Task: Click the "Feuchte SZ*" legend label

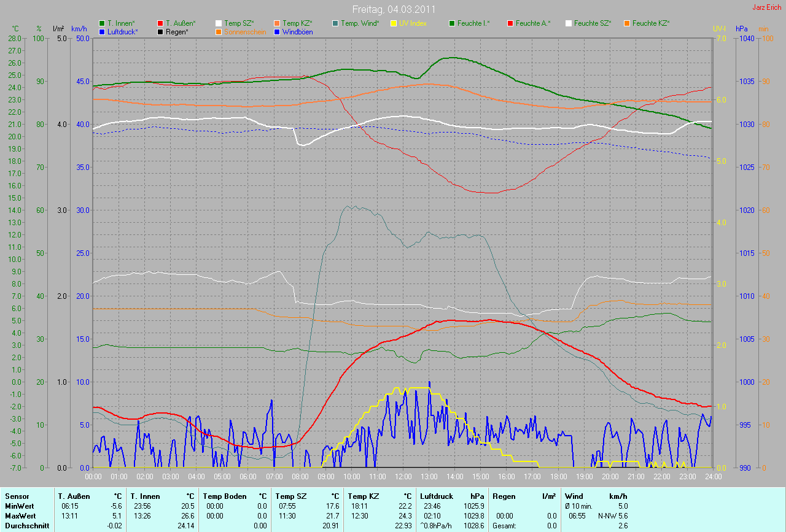Action: pos(593,23)
